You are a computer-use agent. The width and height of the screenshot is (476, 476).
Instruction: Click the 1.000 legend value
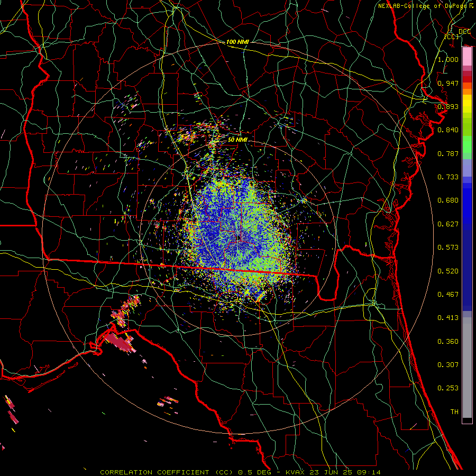[448, 59]
